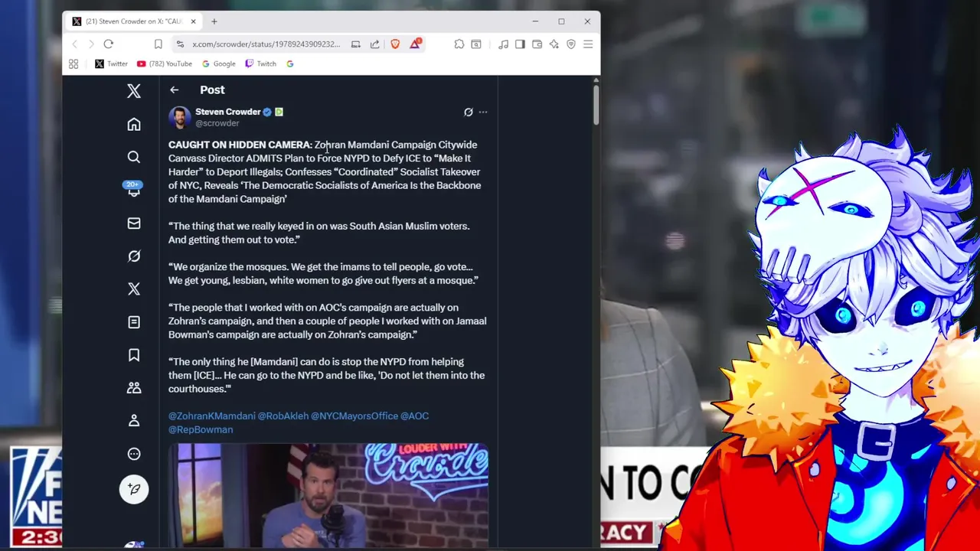Open Grok from the left sidebar
The height and width of the screenshot is (551, 980).
click(134, 256)
